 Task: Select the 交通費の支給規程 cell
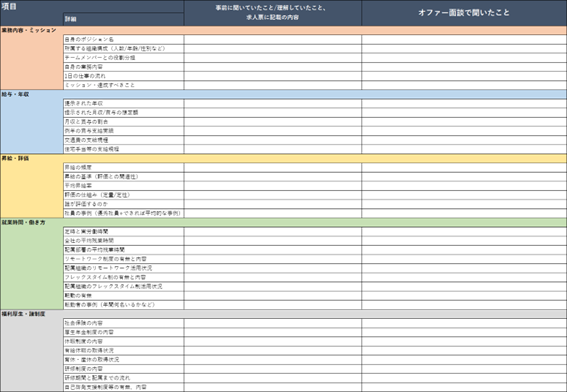click(123, 140)
